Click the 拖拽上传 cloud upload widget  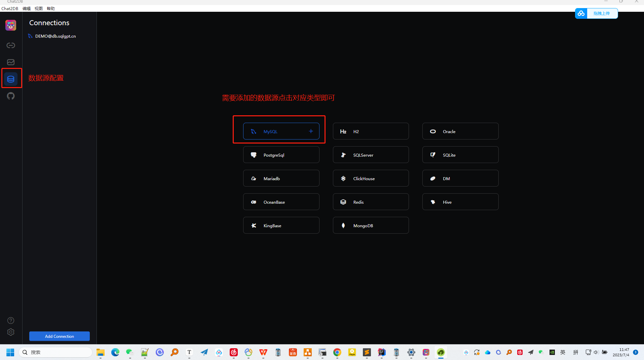tap(596, 13)
